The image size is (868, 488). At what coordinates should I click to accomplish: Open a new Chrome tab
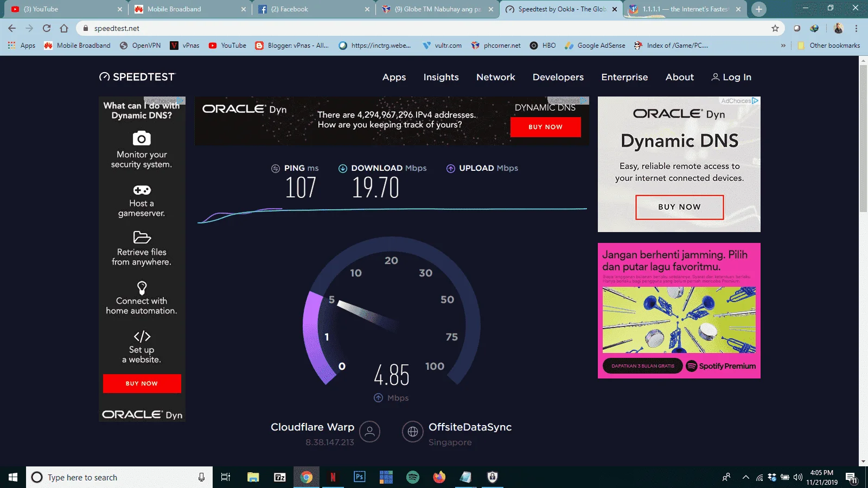tap(759, 9)
